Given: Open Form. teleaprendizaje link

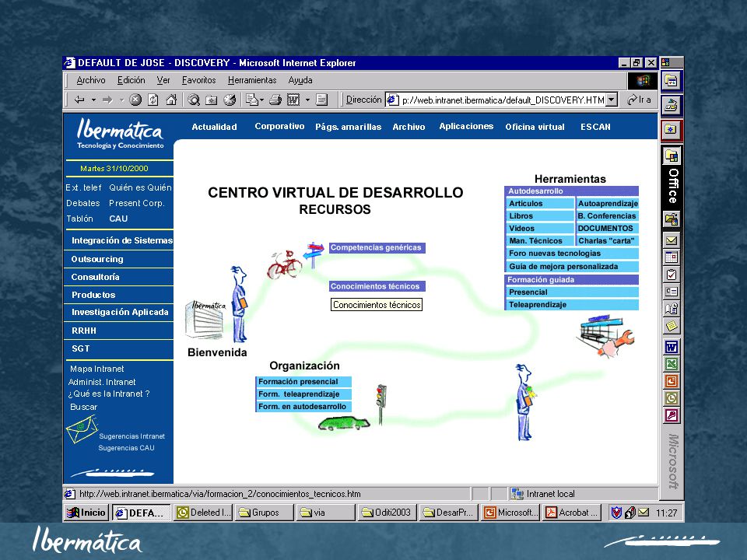Looking at the screenshot, I should [x=303, y=394].
